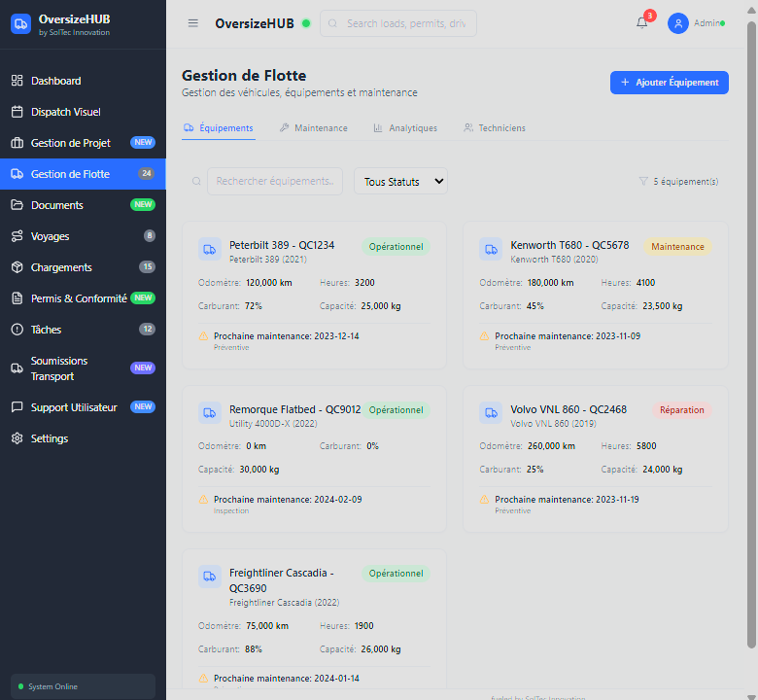
Task: Select Gestion de Flotte in sidebar
Action: pos(83,174)
